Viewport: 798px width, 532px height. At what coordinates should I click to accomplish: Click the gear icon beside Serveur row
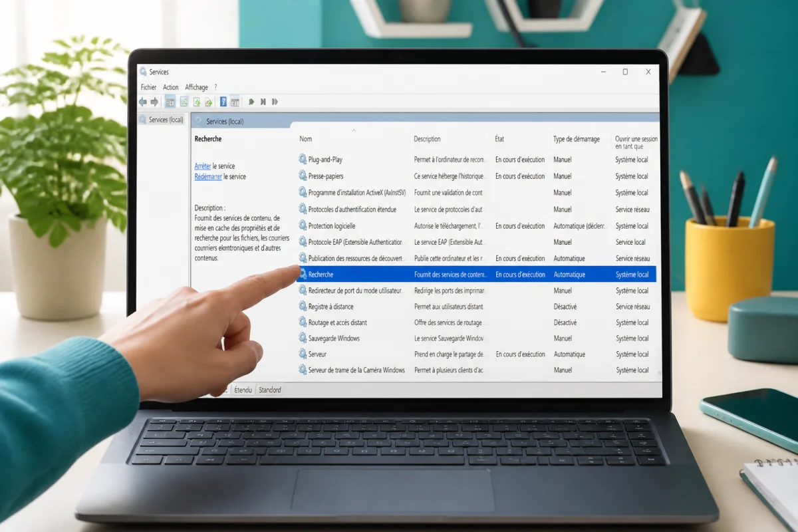pyautogui.click(x=303, y=354)
